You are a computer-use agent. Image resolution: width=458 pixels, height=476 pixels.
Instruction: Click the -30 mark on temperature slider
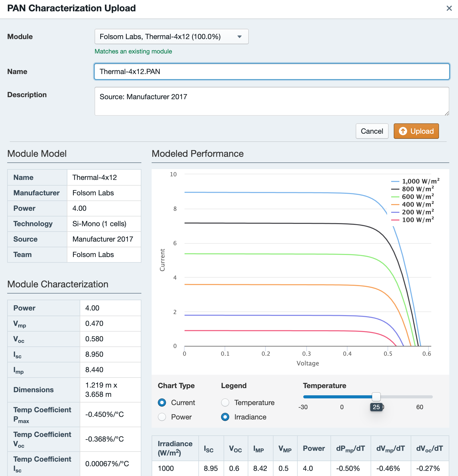click(x=303, y=407)
